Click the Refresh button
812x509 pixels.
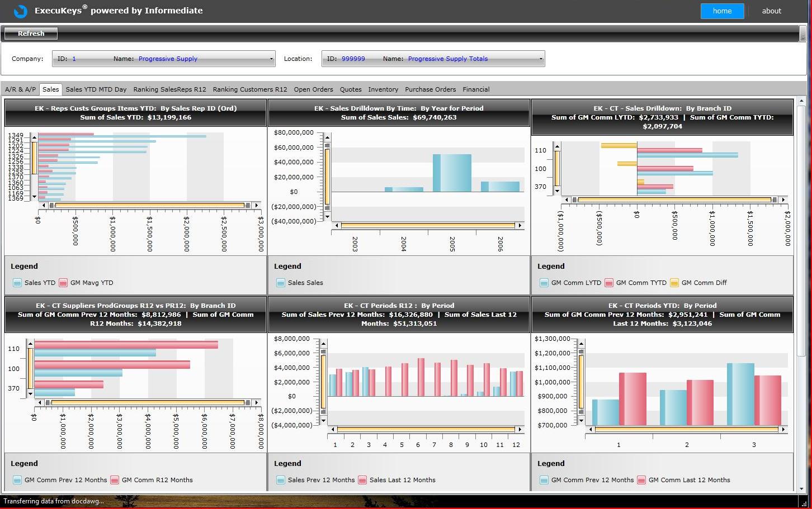pyautogui.click(x=31, y=34)
